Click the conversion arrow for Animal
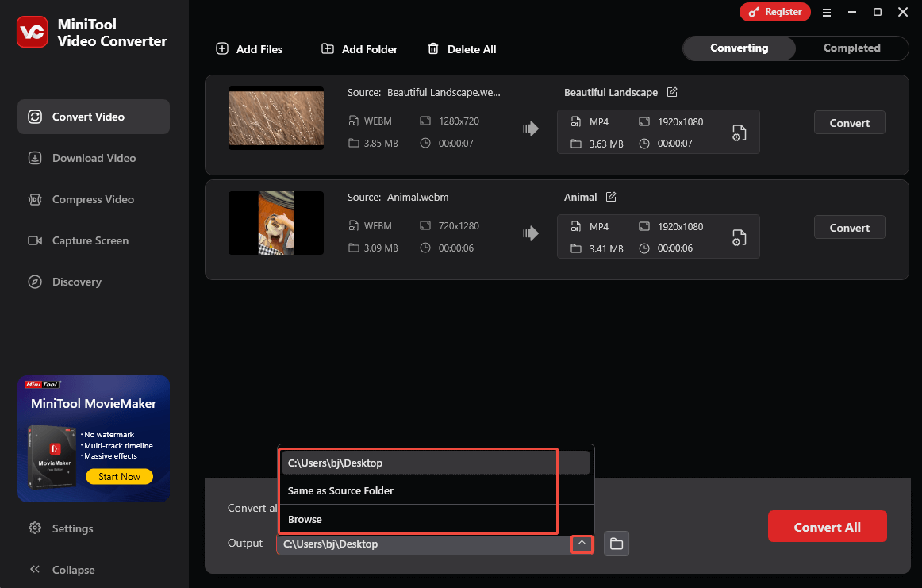This screenshot has width=922, height=588. (530, 233)
